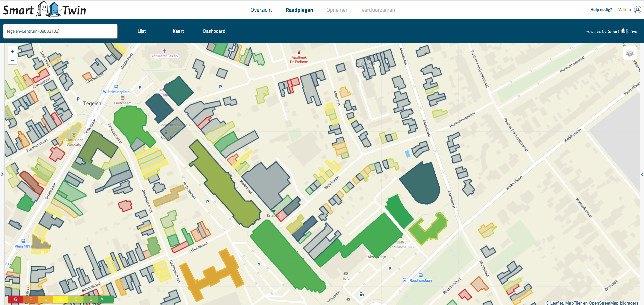Switch to the Lijst view tab
The image size is (644, 305).
coord(142,31)
